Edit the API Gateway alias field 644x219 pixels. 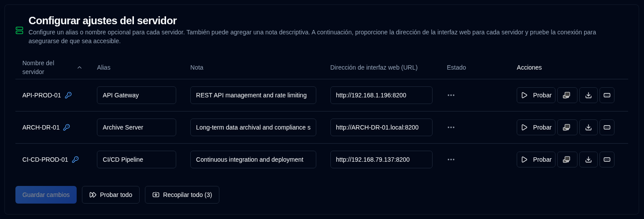137,95
